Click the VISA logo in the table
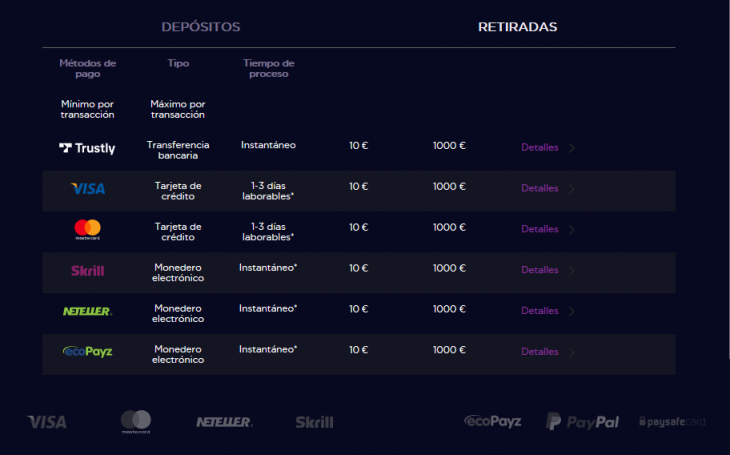 point(88,189)
